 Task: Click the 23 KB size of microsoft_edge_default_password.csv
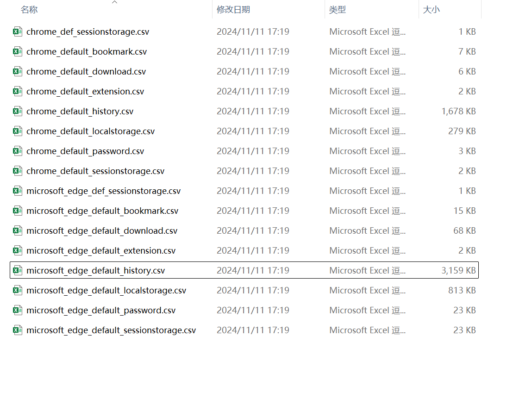[x=464, y=310]
